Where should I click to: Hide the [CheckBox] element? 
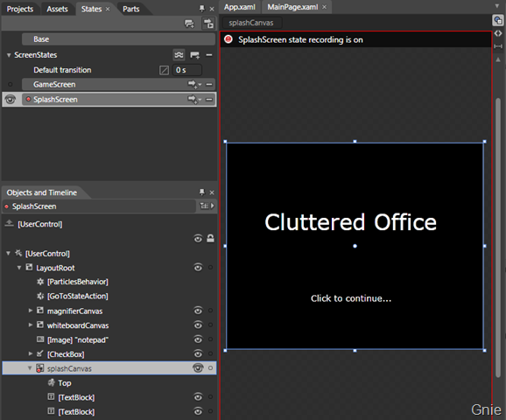[x=198, y=353]
